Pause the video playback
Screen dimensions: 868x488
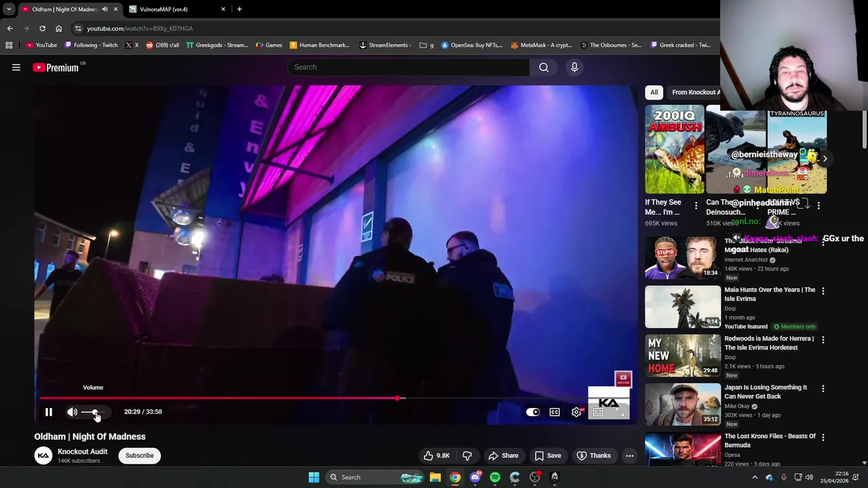click(x=49, y=412)
